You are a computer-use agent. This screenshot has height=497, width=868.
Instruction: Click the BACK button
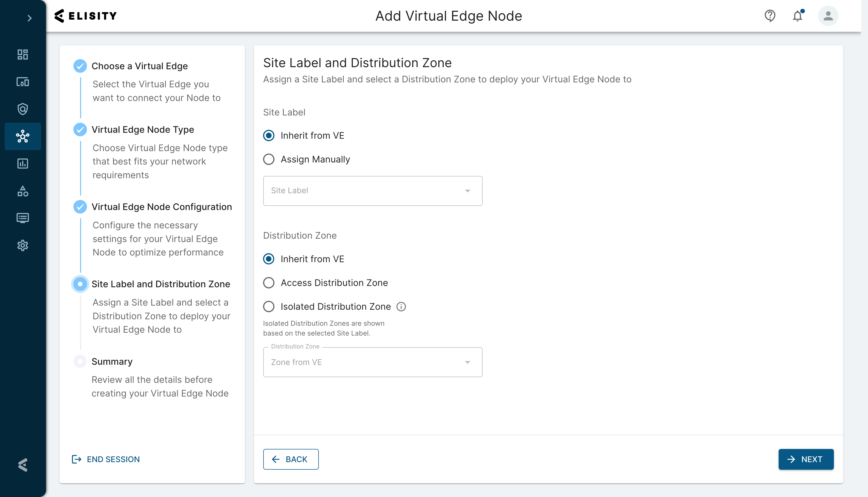(291, 459)
